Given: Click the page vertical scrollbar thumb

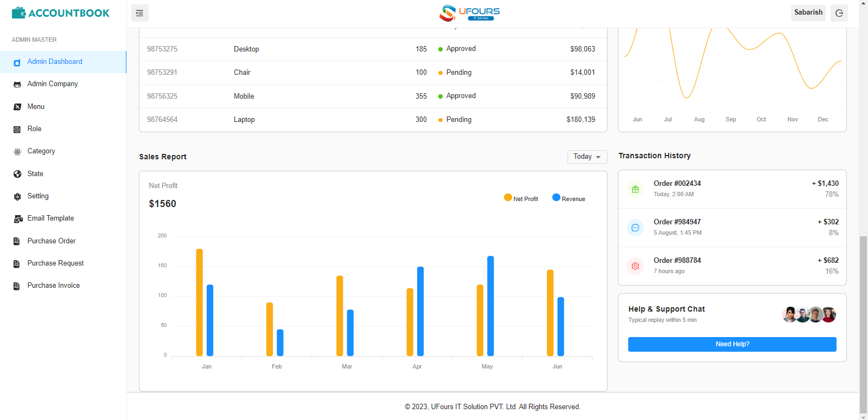Looking at the screenshot, I should 863,325.
